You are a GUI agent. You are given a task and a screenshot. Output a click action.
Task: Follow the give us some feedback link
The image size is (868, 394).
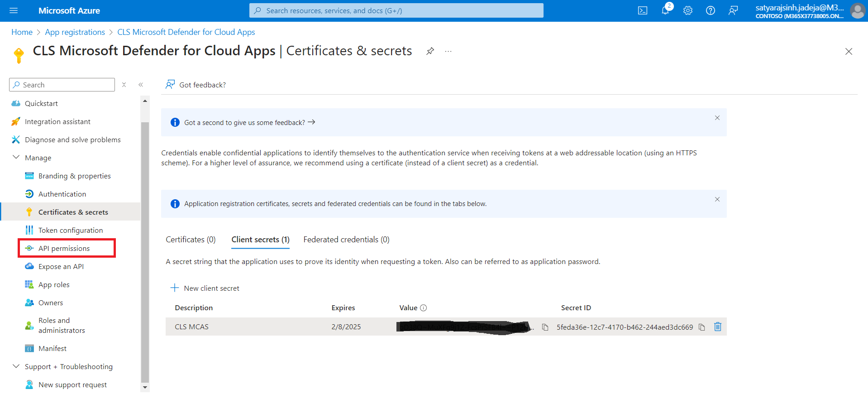(x=249, y=122)
